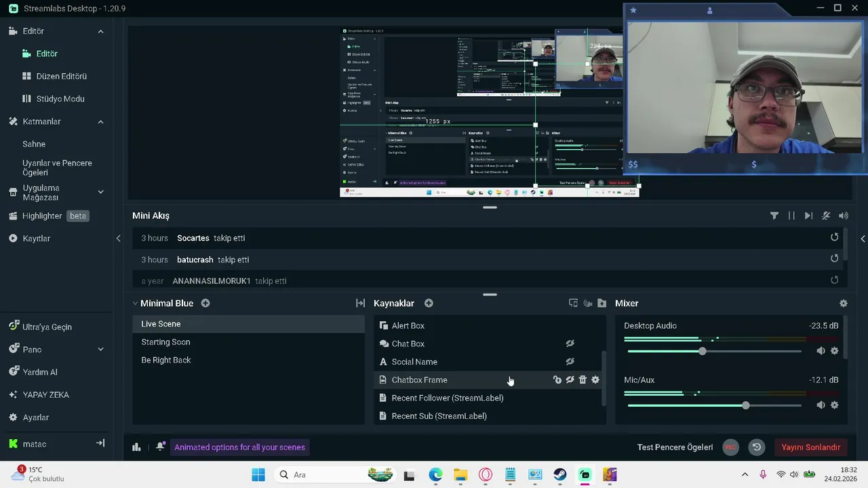Expand the Uygulama Mağazası section
Image resolution: width=868 pixels, height=488 pixels.
tap(100, 192)
